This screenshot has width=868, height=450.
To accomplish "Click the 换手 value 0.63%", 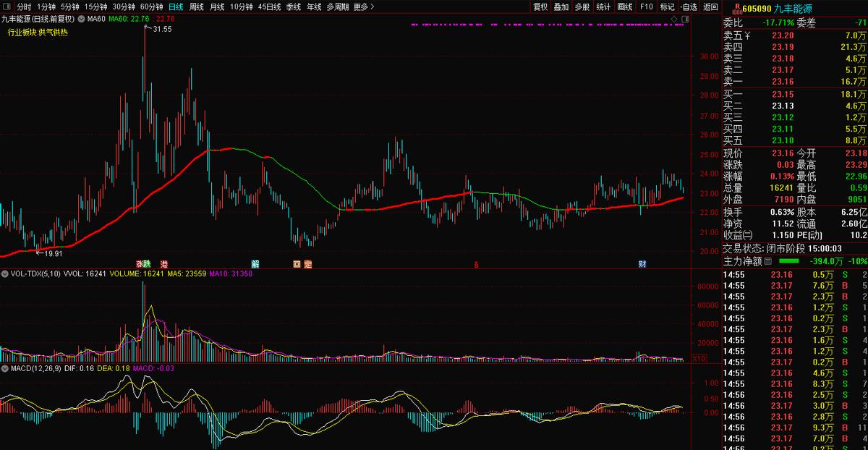I will [x=780, y=212].
